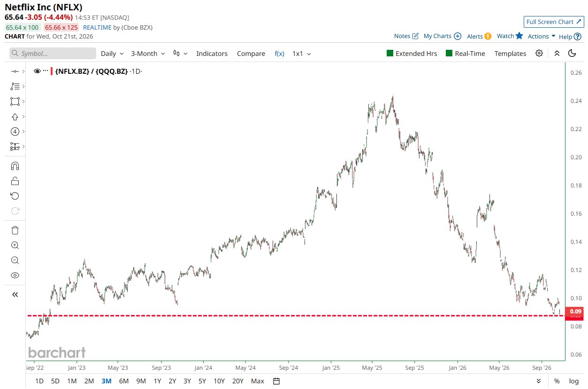The height and width of the screenshot is (389, 588).
Task: Click the REALTIME quote link
Action: [x=97, y=27]
